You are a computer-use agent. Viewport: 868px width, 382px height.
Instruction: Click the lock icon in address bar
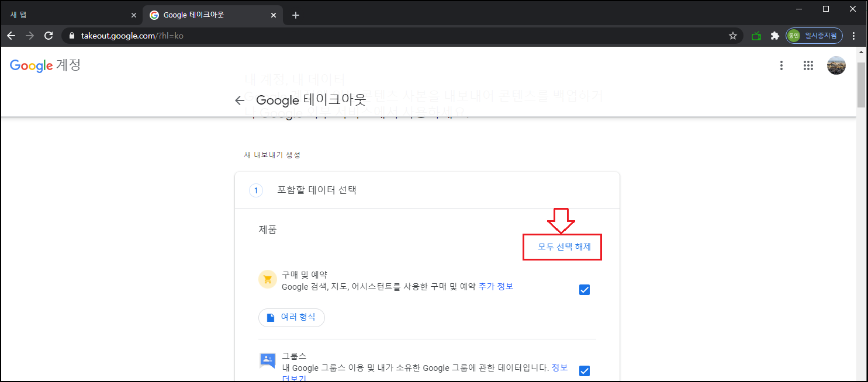point(72,36)
